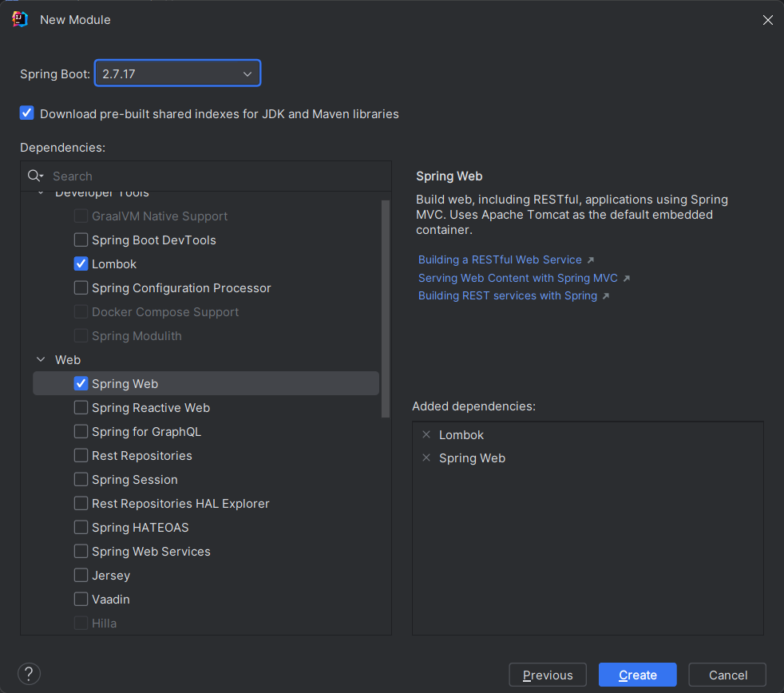
Task: Go back with the Previous button
Action: (x=547, y=675)
